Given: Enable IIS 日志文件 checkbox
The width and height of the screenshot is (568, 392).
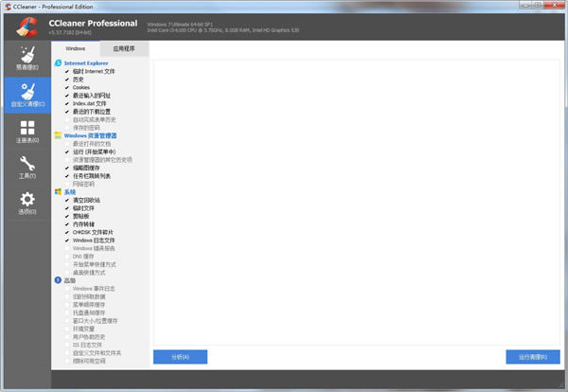Looking at the screenshot, I should (67, 345).
